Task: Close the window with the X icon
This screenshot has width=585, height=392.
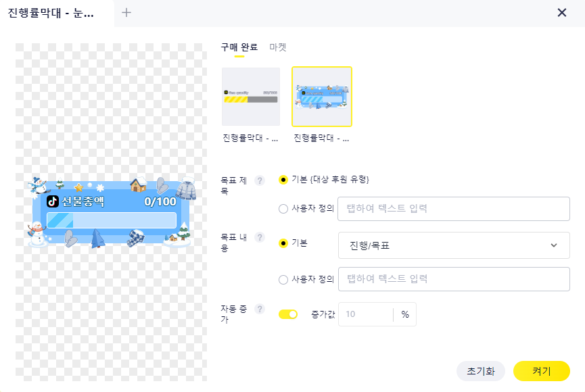Action: click(561, 12)
